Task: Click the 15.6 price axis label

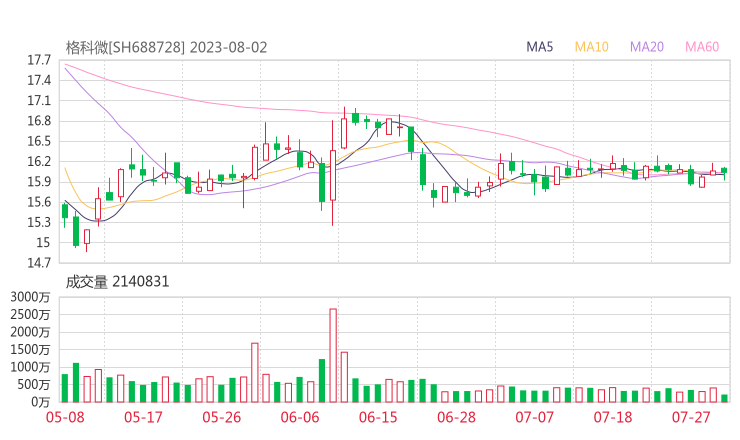Action: click(39, 203)
